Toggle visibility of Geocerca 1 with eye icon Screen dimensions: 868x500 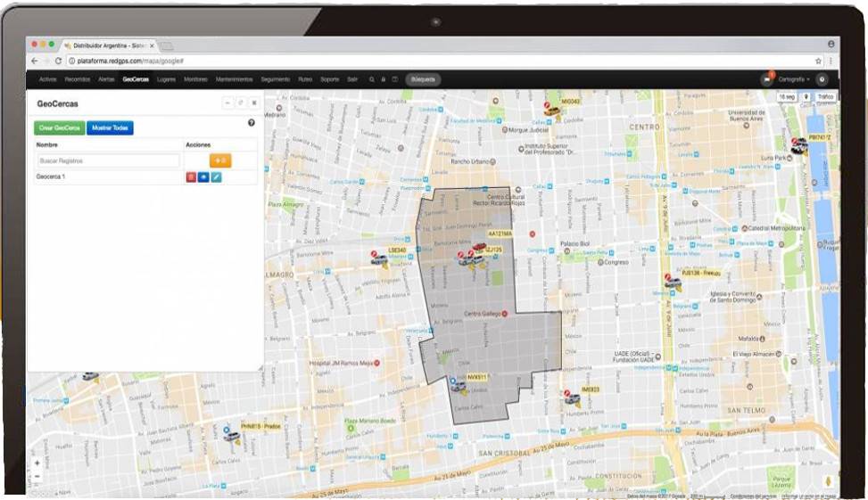tap(203, 177)
